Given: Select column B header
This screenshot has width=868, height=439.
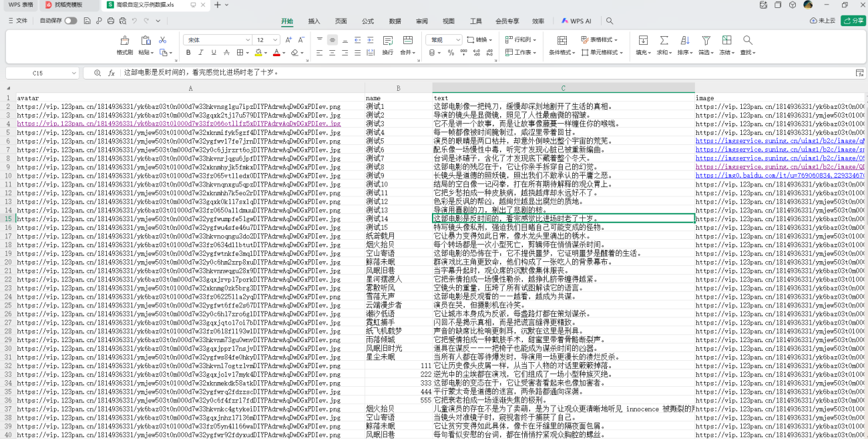Looking at the screenshot, I should 398,88.
